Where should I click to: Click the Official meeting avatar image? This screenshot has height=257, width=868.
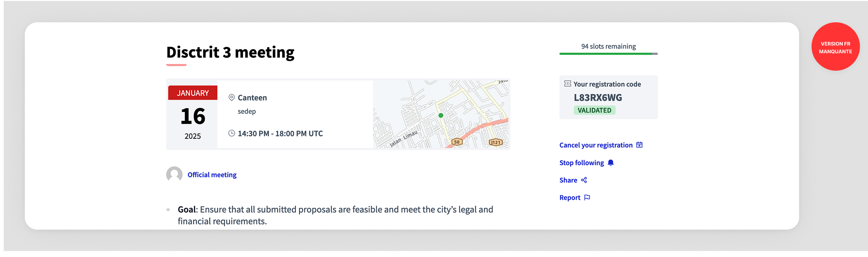click(x=174, y=174)
